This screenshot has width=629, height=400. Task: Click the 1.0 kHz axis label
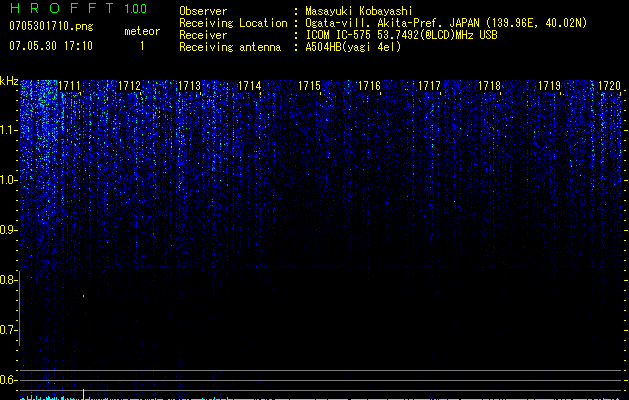coord(8,180)
